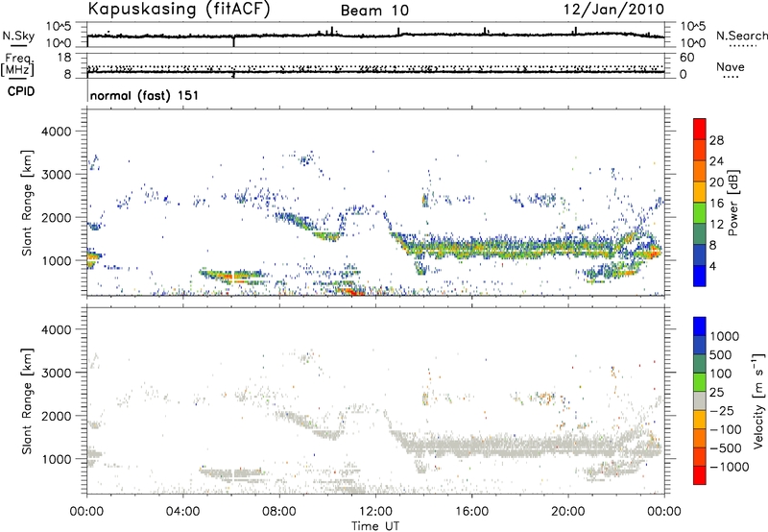This screenshot has height=532, width=768.
Task: Click the 'N.Sky' legend label
Action: coord(18,36)
